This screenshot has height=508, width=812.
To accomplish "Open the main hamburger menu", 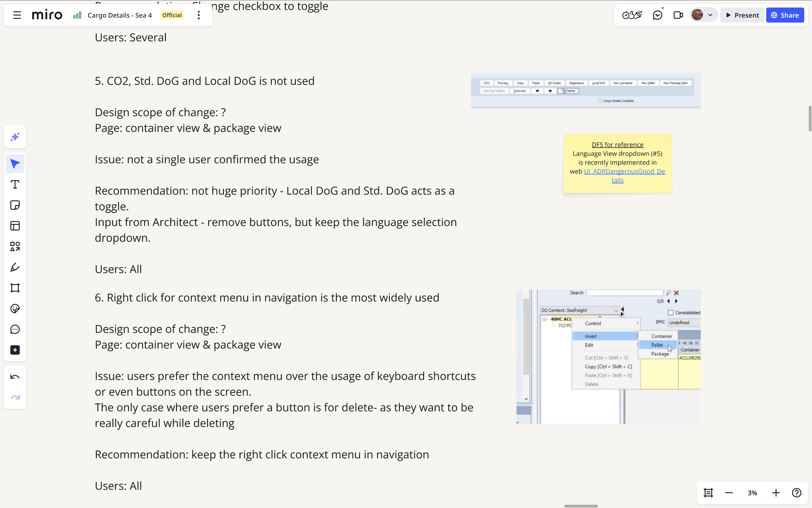I will click(17, 15).
